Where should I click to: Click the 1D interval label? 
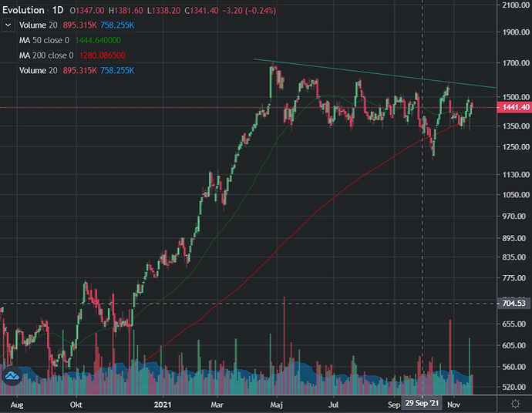58,11
